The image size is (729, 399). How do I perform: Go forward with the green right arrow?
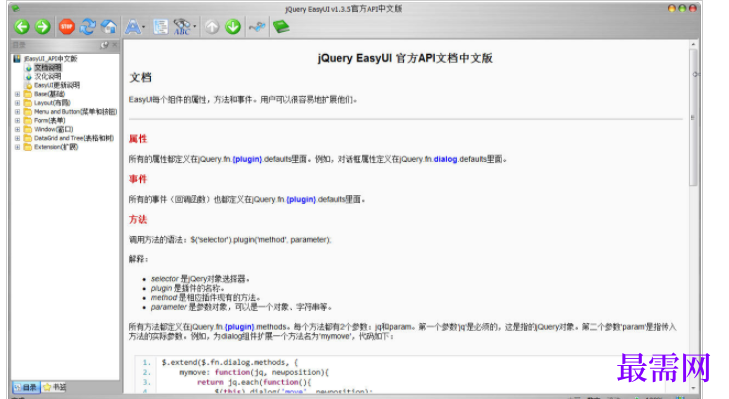coord(43,27)
